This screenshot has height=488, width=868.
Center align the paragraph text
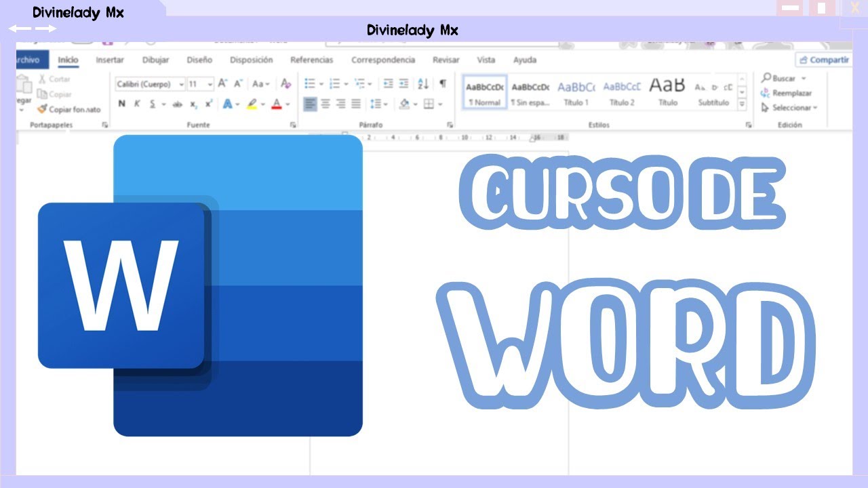pos(325,104)
